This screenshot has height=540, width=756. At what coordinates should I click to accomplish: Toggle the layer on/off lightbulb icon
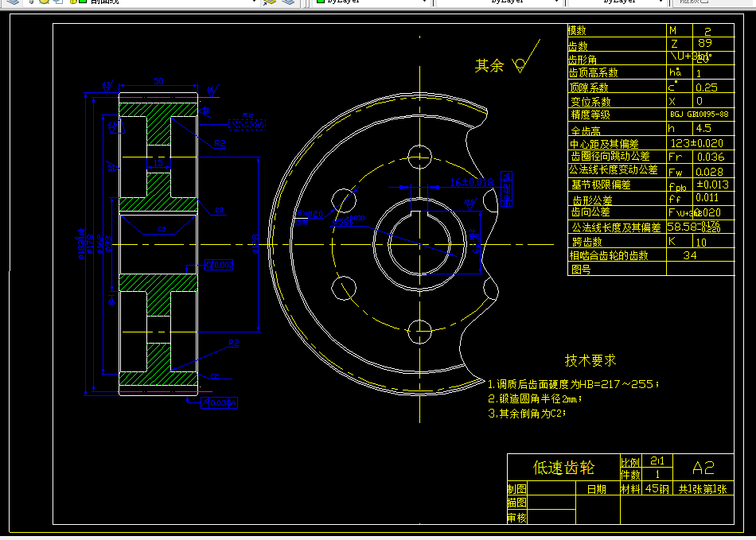[x=32, y=2]
